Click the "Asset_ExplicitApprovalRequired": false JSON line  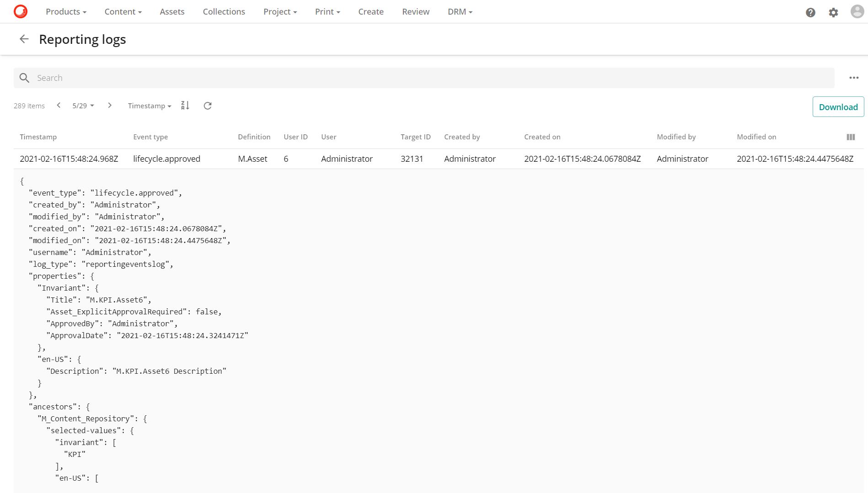coord(134,312)
